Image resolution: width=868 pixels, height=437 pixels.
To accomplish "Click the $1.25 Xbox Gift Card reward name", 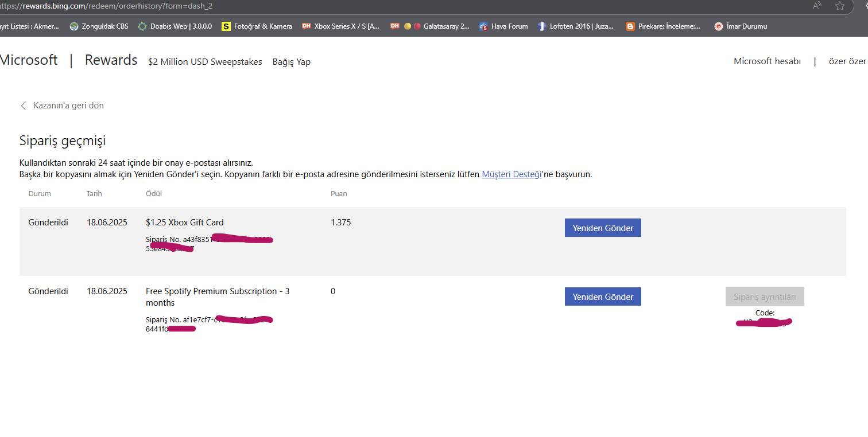I will (x=185, y=223).
